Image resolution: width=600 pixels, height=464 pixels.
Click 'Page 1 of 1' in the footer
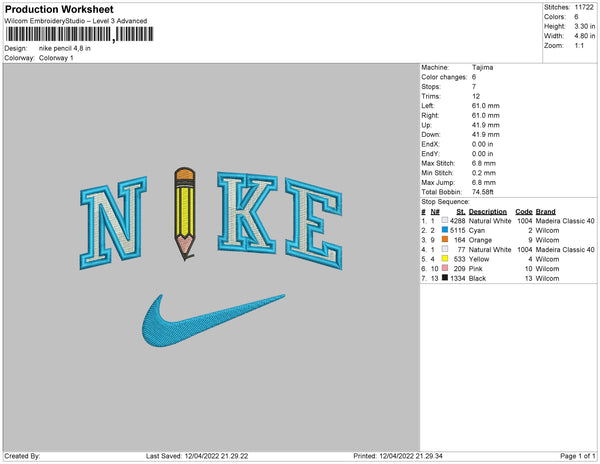(x=577, y=456)
